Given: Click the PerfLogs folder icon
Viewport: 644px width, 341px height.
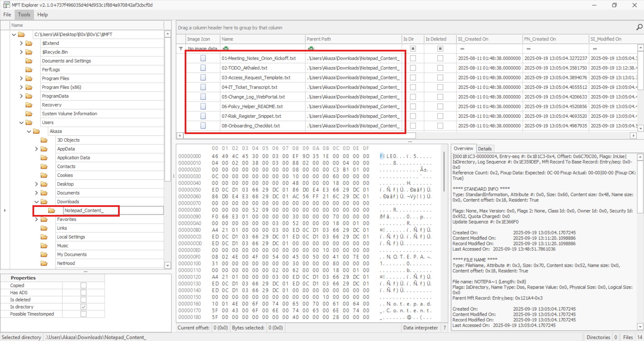Looking at the screenshot, I should pos(29,69).
